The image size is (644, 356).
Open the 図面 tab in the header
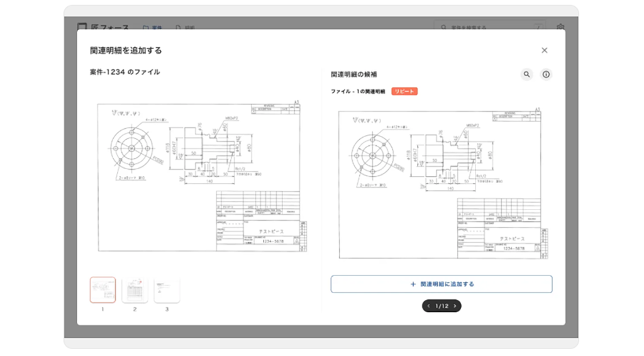187,28
